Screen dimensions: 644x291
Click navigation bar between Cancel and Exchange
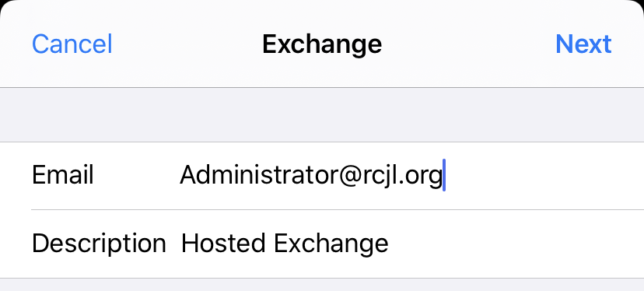(x=187, y=44)
